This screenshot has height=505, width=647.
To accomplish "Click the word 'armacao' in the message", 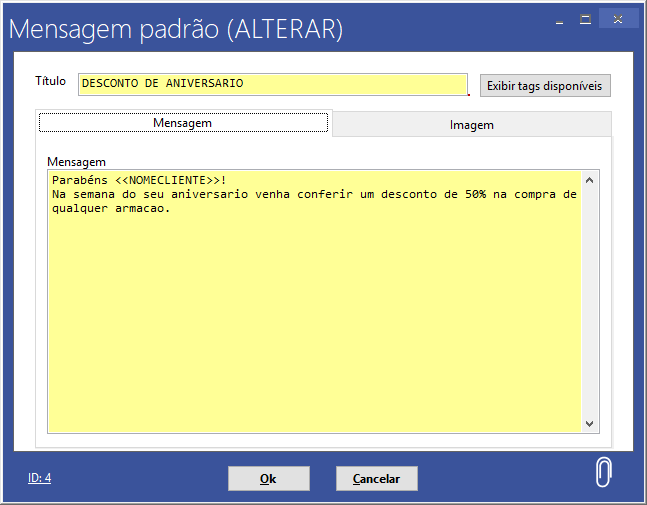I will click(139, 209).
